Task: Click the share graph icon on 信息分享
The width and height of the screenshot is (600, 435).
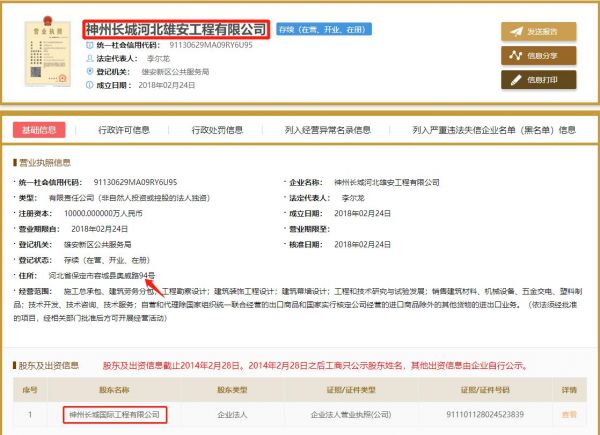Action: point(516,55)
